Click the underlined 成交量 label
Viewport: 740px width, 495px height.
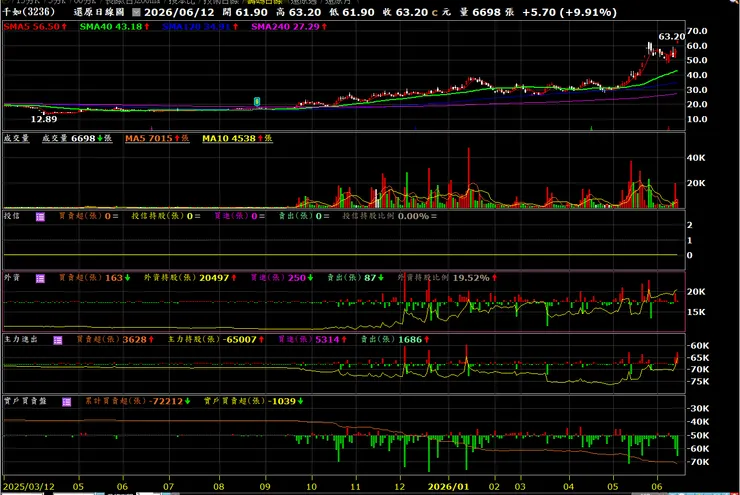click(17, 138)
